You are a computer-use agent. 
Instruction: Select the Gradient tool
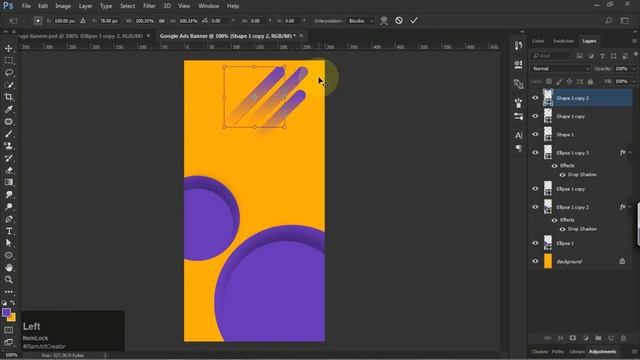pos(9,182)
